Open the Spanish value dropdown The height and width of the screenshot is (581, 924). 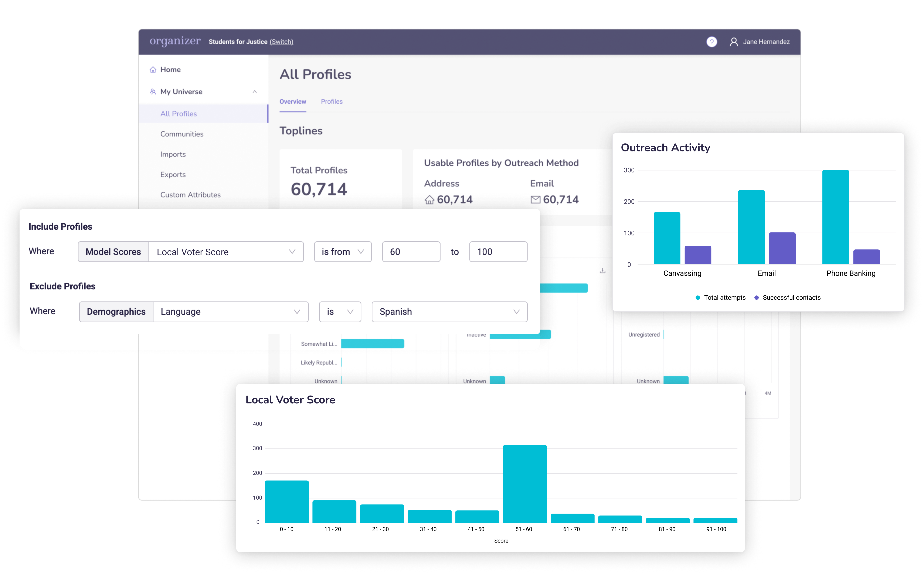449,312
